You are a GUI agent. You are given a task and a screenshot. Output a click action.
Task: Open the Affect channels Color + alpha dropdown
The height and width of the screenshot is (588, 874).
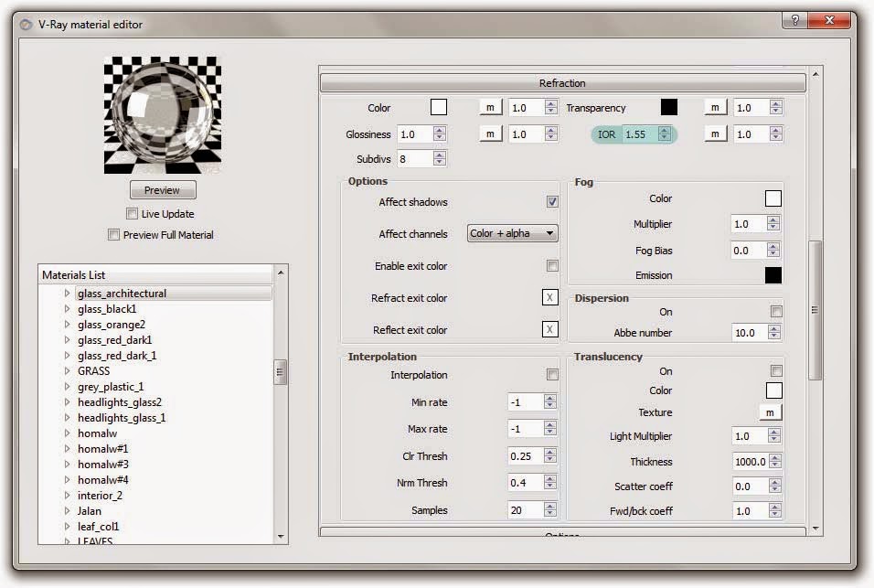512,233
